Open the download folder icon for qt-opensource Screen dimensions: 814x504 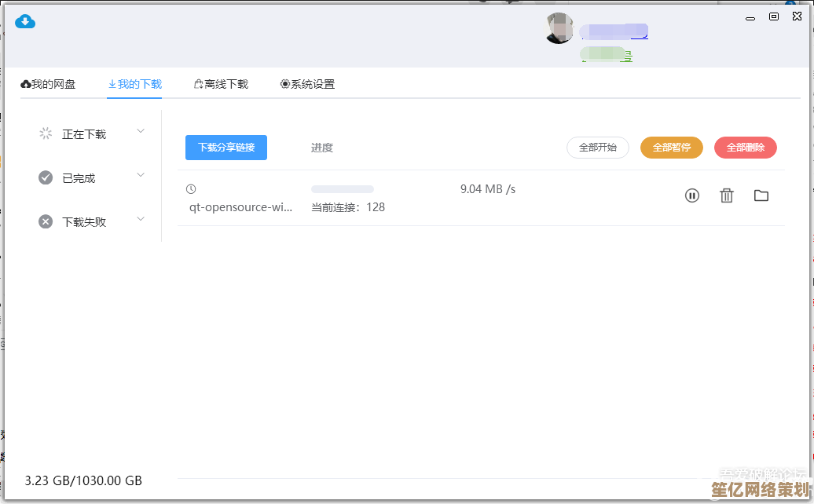coord(761,195)
